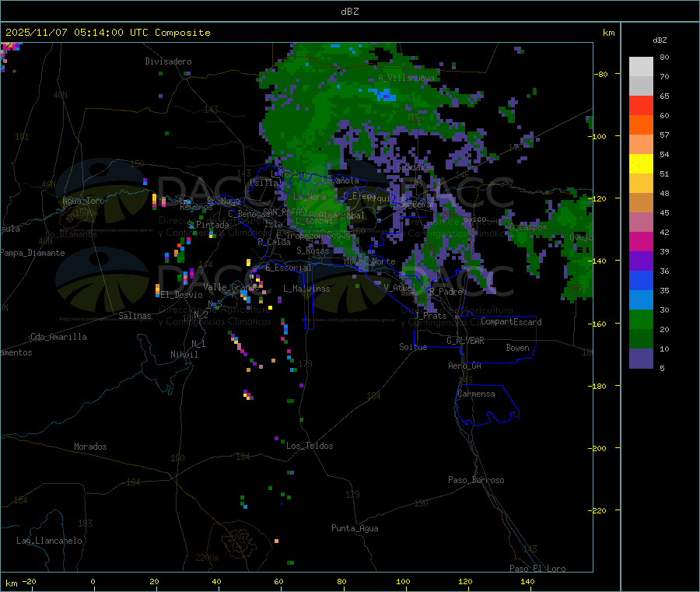Select the Salinas label

[x=135, y=316]
